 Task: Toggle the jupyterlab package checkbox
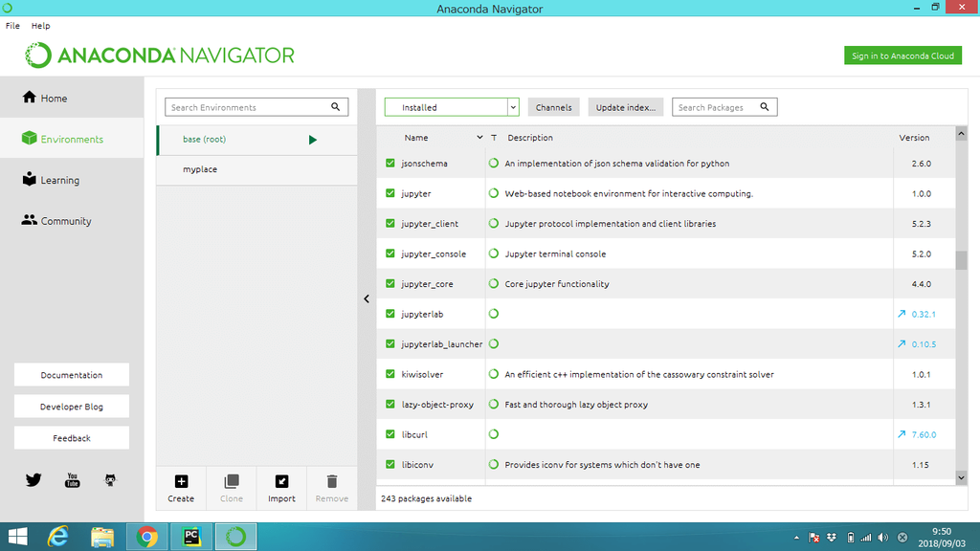pyautogui.click(x=390, y=314)
